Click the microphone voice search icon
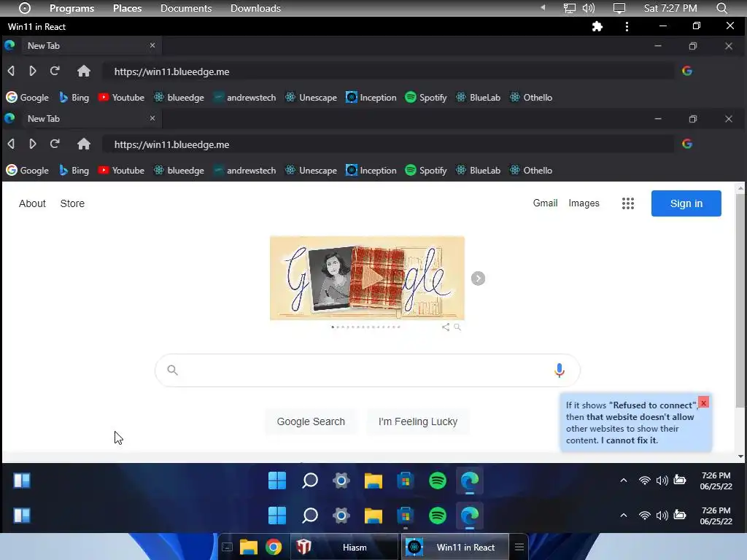This screenshot has height=560, width=747. (x=560, y=370)
